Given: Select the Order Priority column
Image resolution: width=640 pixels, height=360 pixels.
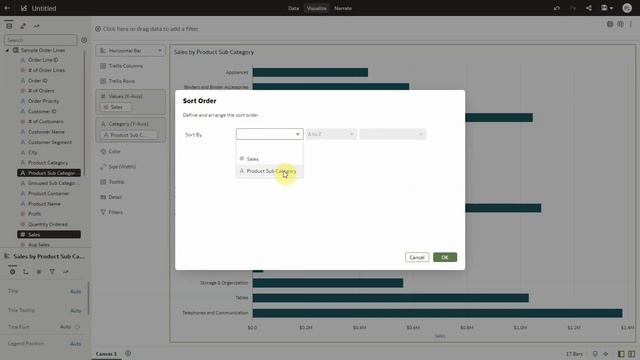Looking at the screenshot, I should click(x=43, y=101).
